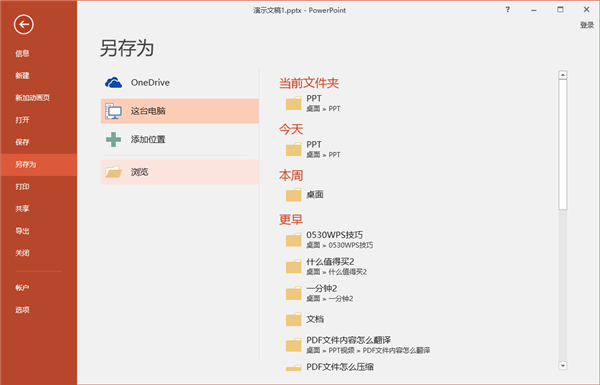Click the scrollbar up arrow
This screenshot has width=600, height=385.
562,75
